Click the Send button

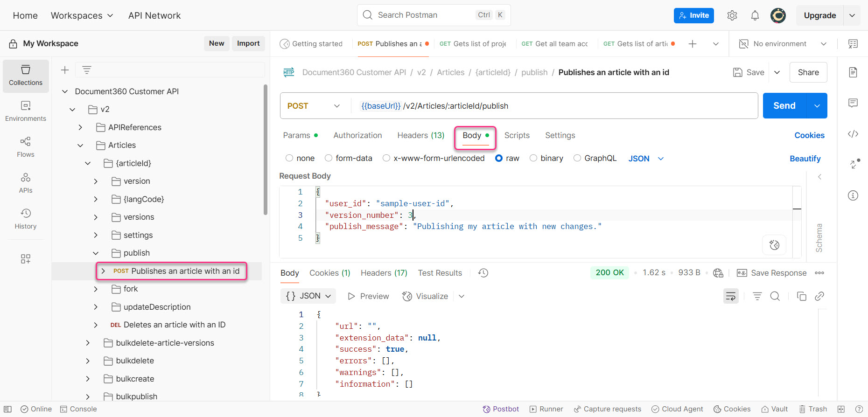coord(784,106)
